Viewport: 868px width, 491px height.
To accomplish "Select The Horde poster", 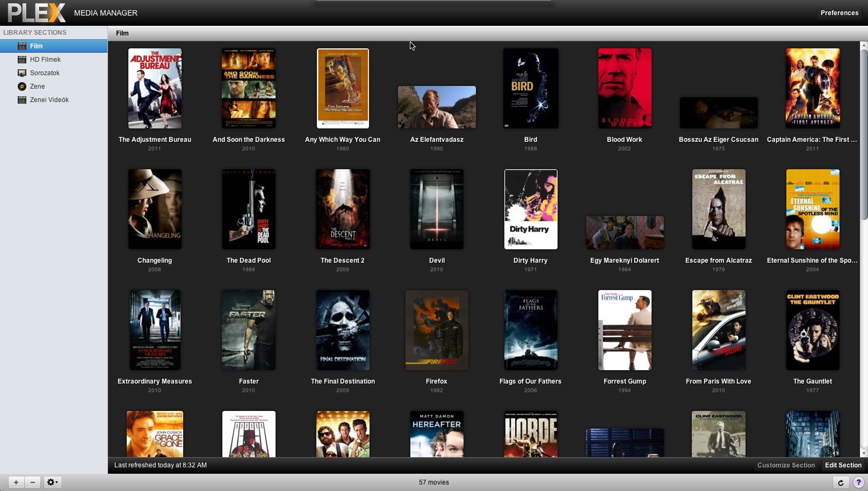I will [x=531, y=434].
